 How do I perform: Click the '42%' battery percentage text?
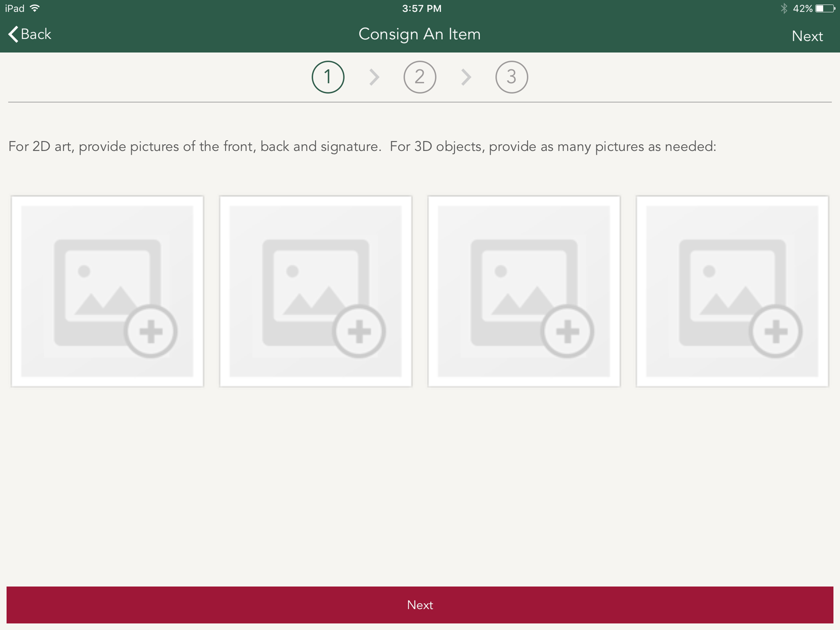tap(802, 8)
